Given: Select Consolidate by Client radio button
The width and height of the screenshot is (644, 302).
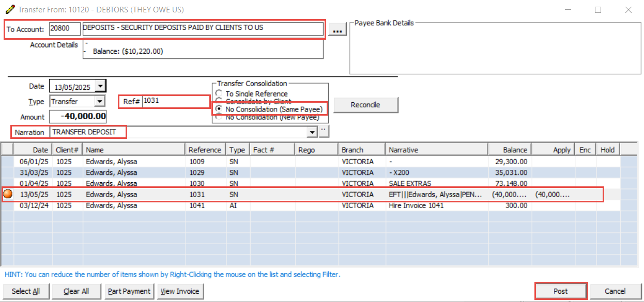Looking at the screenshot, I should click(219, 102).
